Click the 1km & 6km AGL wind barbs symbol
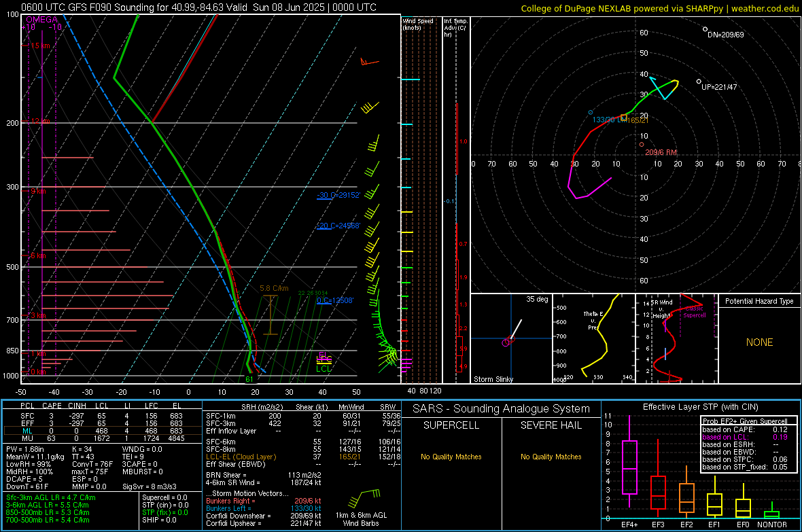Image resolution: width=802 pixels, height=532 pixels. click(x=364, y=498)
